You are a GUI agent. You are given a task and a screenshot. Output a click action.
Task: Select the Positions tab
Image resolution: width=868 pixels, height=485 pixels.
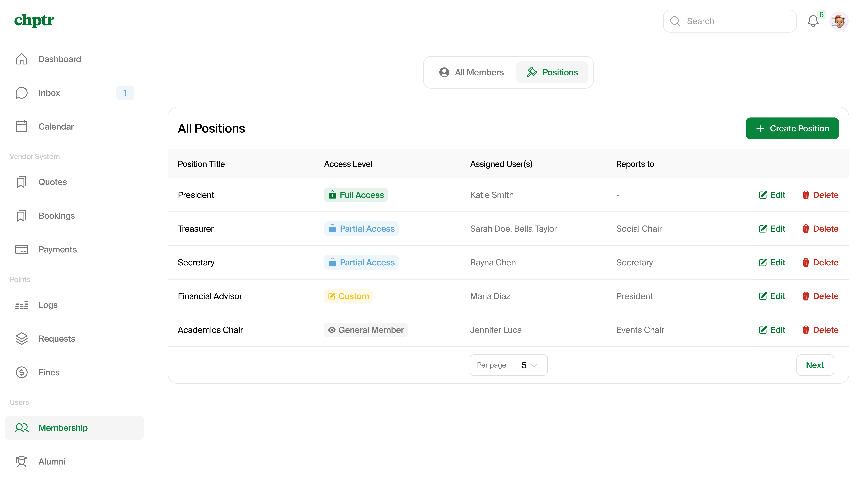coord(552,72)
